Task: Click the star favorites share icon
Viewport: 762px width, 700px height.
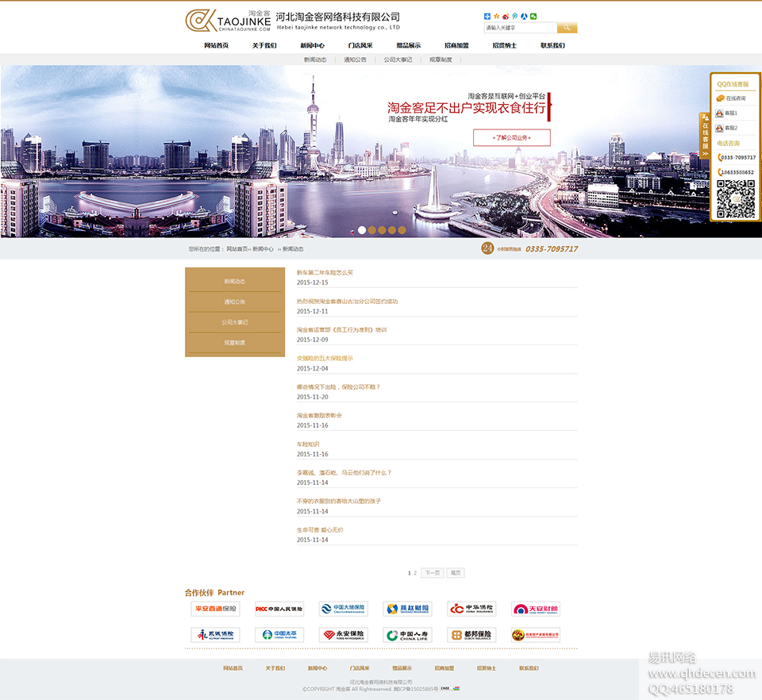Action: tap(497, 16)
